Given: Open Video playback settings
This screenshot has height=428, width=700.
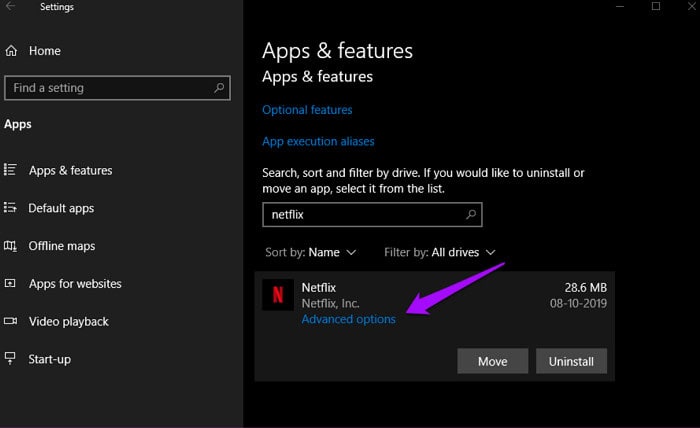Looking at the screenshot, I should [69, 322].
